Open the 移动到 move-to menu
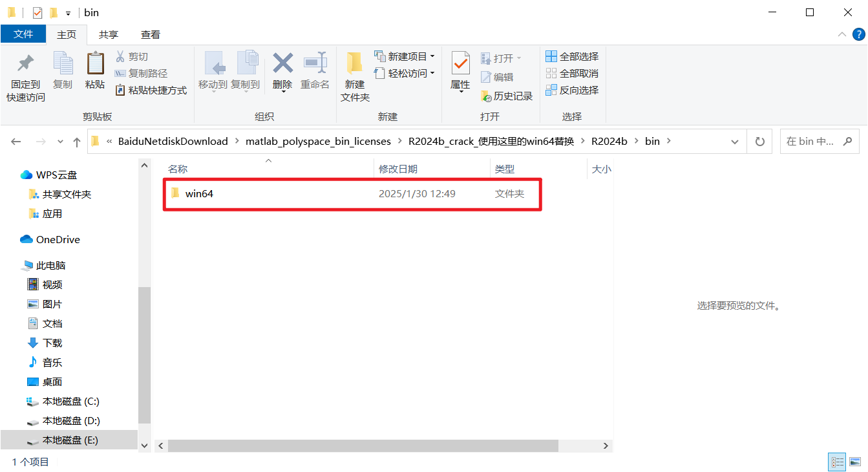This screenshot has height=472, width=868. pyautogui.click(x=213, y=72)
